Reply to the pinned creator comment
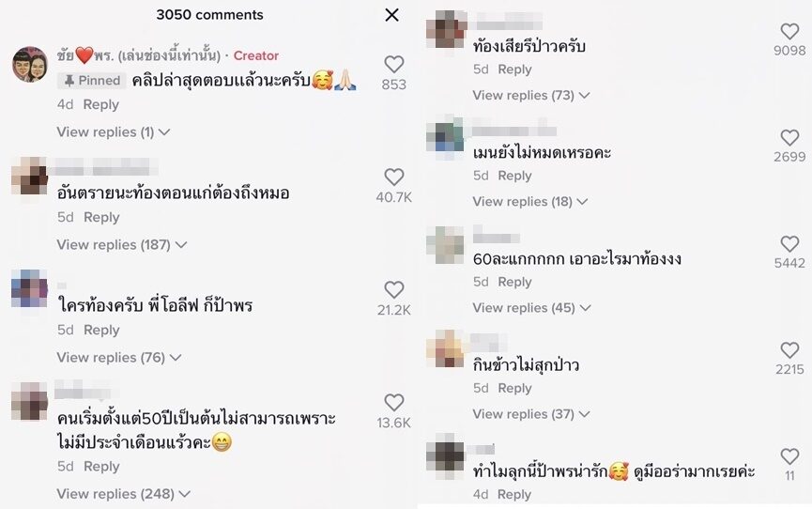Viewport: 812px width, 509px height. 101,104
